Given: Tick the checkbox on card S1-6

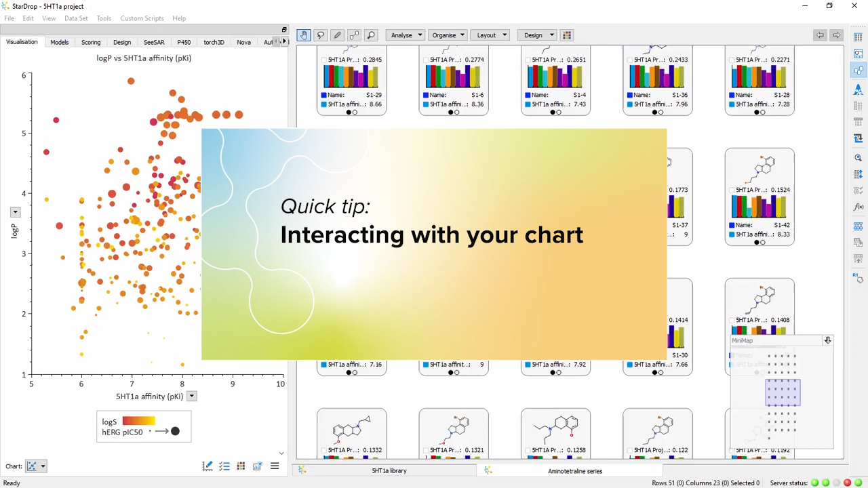Looking at the screenshot, I should click(x=427, y=60).
